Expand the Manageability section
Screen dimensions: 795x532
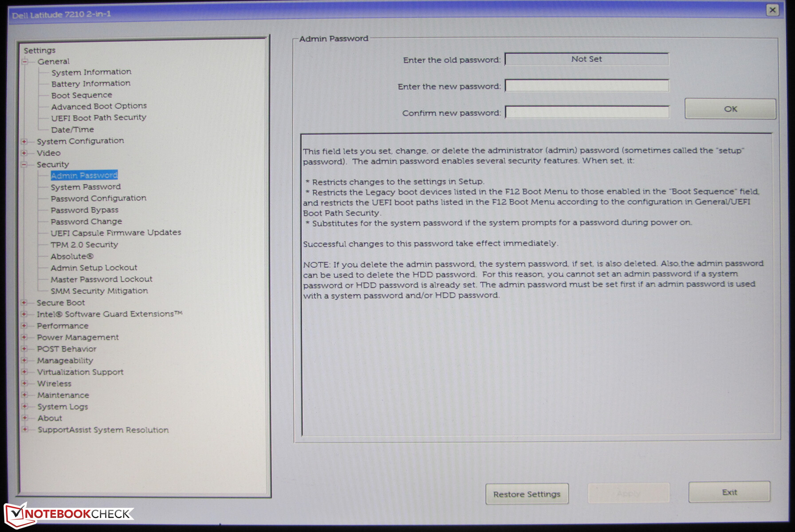pos(24,360)
